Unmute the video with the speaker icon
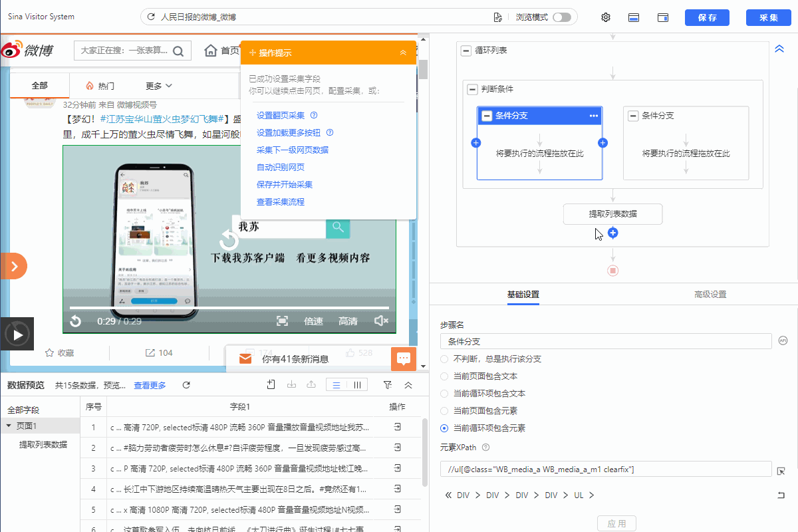The width and height of the screenshot is (798, 532). 381,321
